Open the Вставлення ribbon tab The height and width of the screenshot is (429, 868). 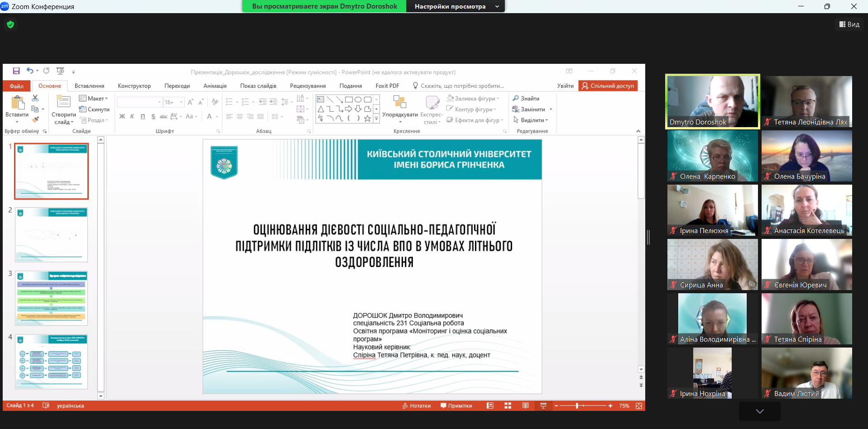(x=89, y=86)
